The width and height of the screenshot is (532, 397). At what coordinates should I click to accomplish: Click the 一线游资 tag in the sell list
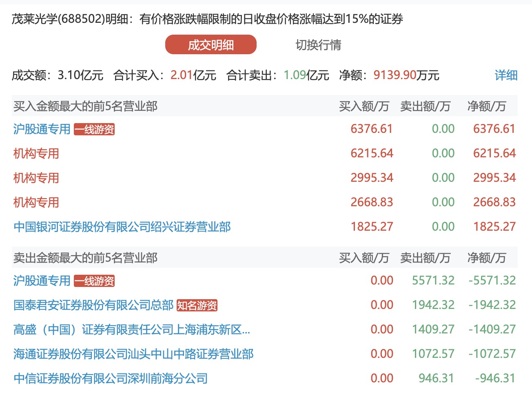point(94,281)
